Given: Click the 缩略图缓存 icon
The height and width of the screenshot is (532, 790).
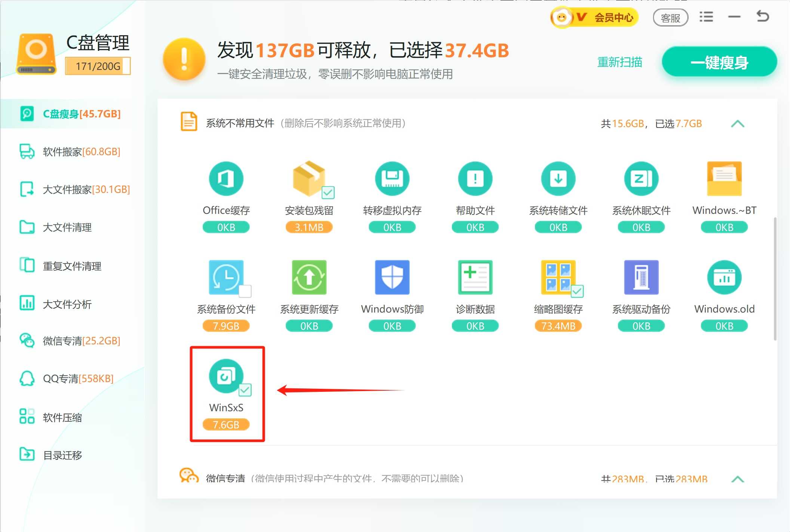Looking at the screenshot, I should click(x=558, y=277).
